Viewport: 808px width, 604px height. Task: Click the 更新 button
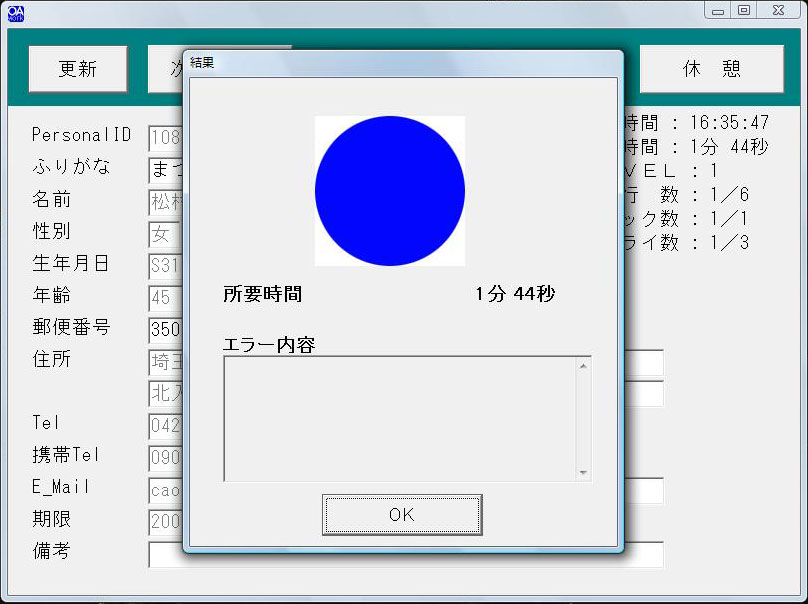[x=78, y=69]
